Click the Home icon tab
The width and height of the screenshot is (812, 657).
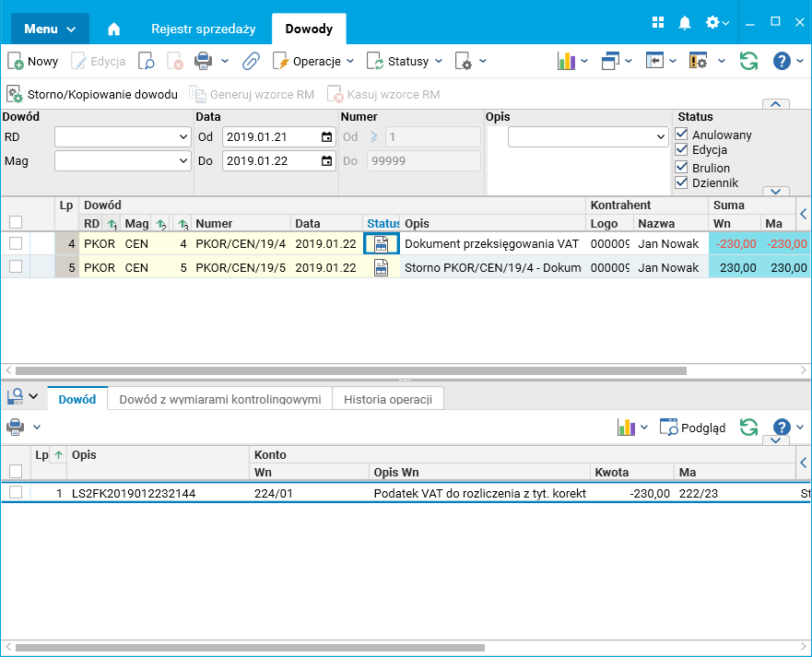coord(113,29)
